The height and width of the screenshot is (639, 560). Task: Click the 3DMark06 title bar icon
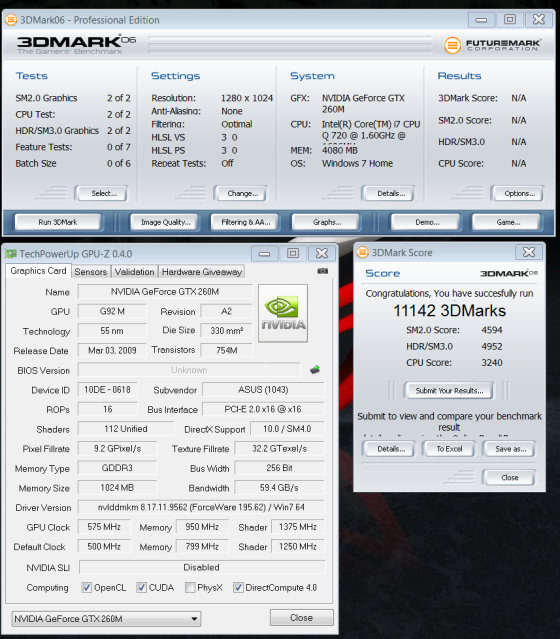(x=11, y=20)
